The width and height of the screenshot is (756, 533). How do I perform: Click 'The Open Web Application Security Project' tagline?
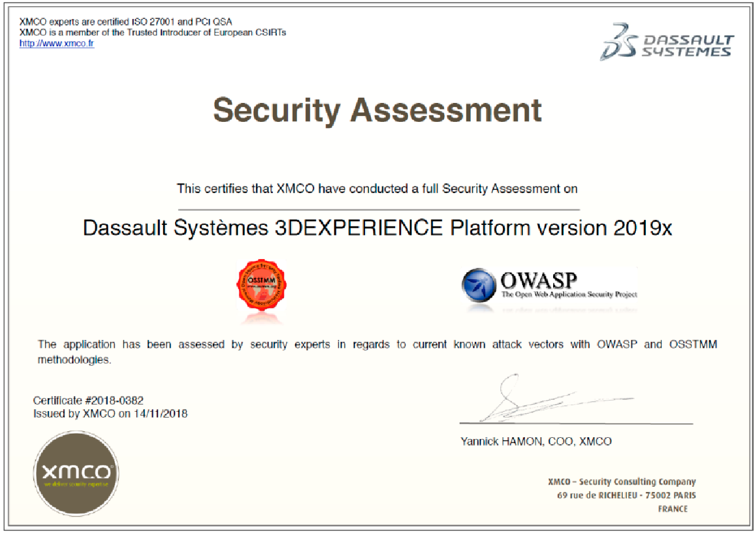(x=569, y=294)
